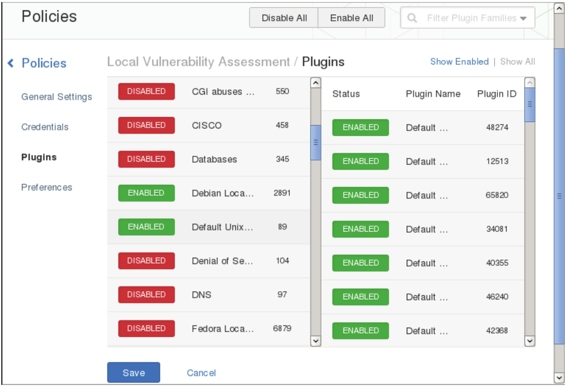Open General Settings section

[x=57, y=97]
